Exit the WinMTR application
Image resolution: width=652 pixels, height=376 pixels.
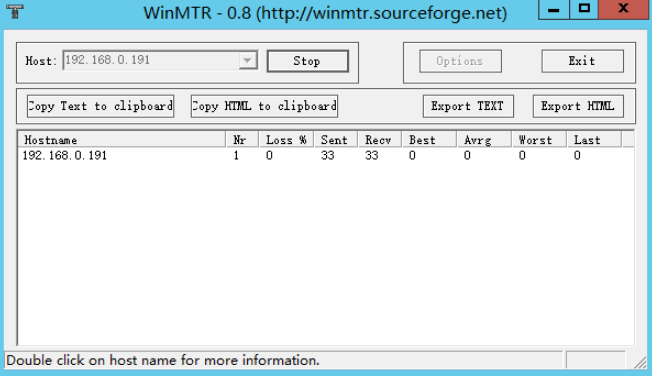pyautogui.click(x=582, y=61)
